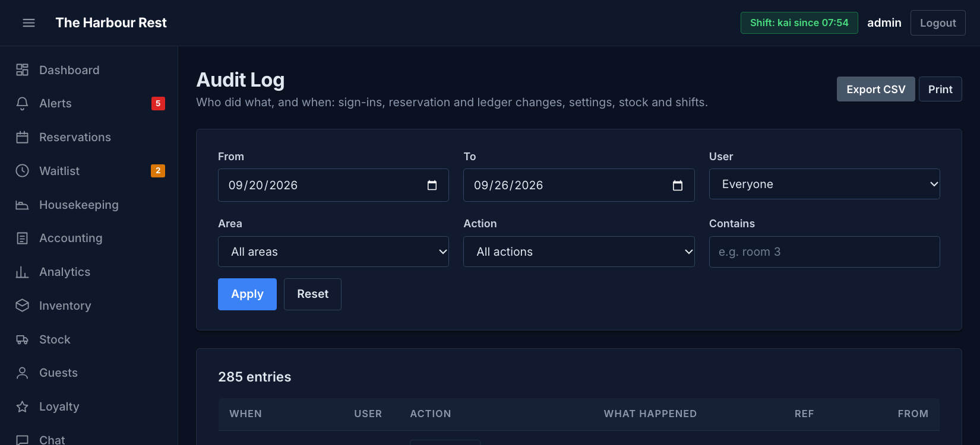
Task: Click the Housekeeping bed icon
Action: coord(22,205)
